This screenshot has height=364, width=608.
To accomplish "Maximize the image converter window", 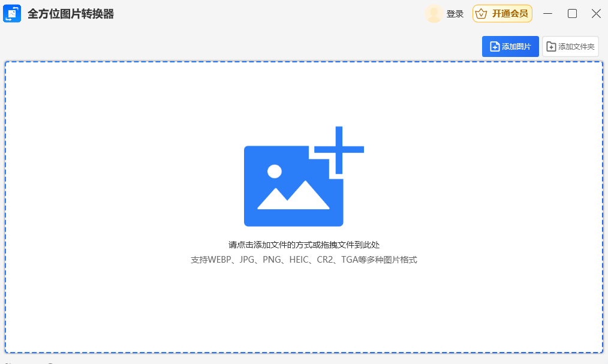I will 572,14.
